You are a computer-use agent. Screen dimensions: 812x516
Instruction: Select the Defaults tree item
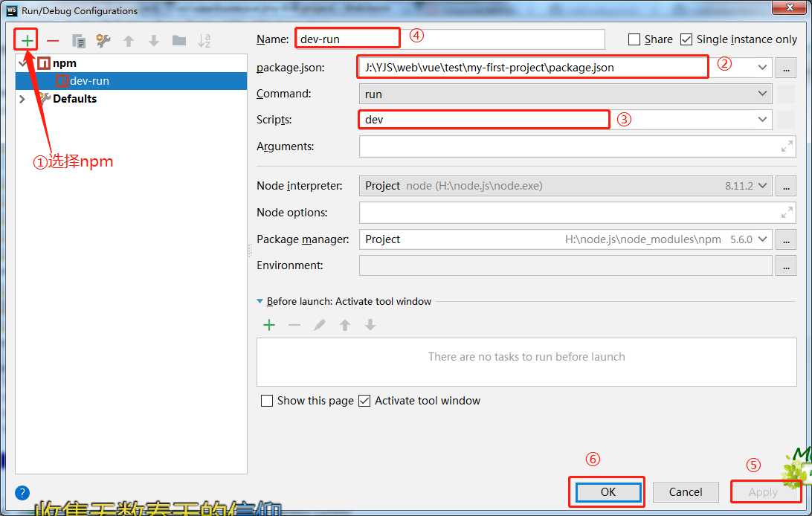[x=74, y=98]
